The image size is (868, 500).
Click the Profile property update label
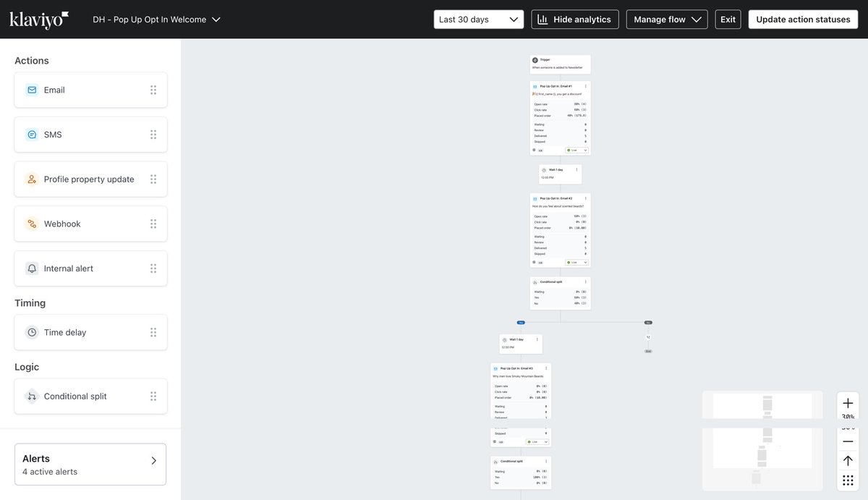point(89,179)
